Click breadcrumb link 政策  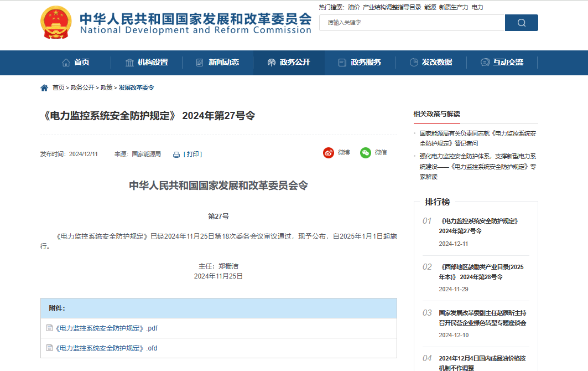[x=107, y=87]
